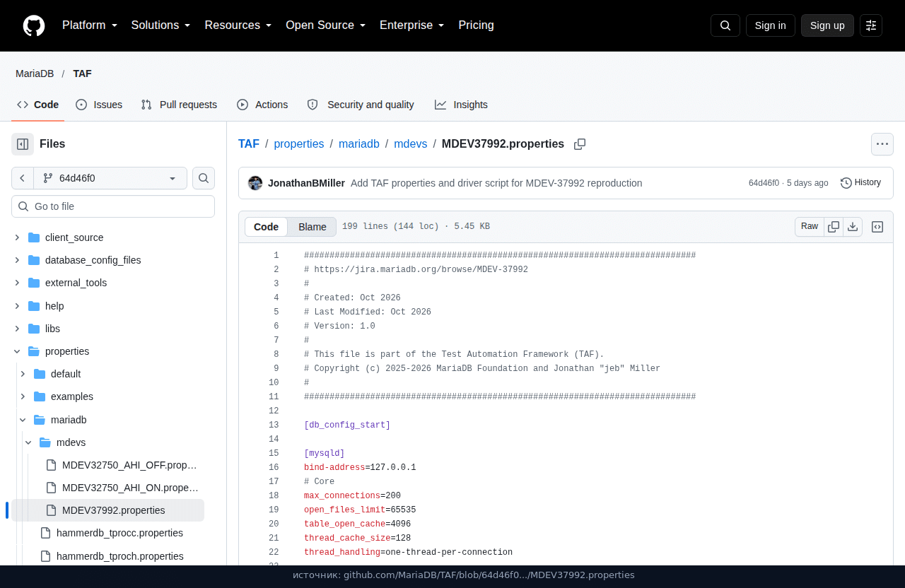Open commit 64d46f0 link

[x=764, y=183]
